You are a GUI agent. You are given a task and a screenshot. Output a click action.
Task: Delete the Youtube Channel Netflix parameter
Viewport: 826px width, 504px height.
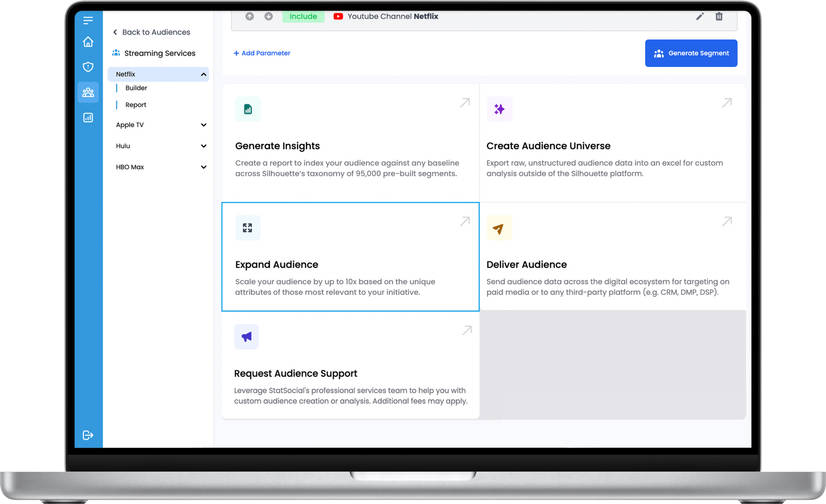click(x=719, y=16)
